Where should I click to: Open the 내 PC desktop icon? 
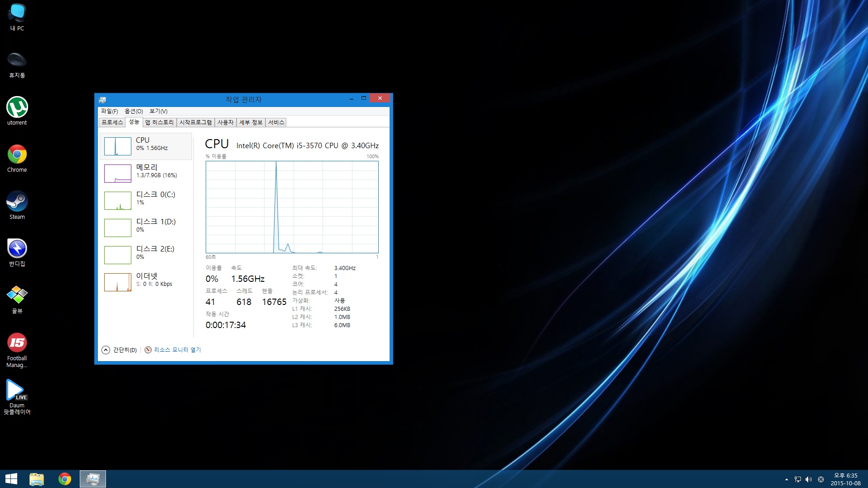(17, 17)
